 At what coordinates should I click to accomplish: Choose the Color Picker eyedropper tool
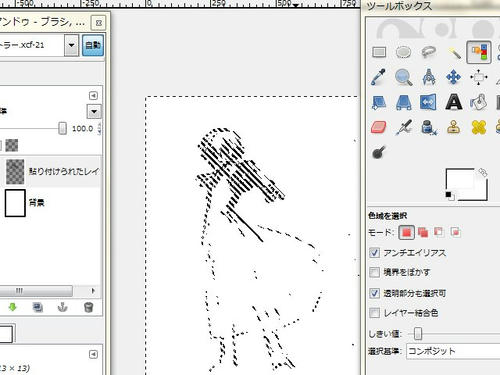379,77
